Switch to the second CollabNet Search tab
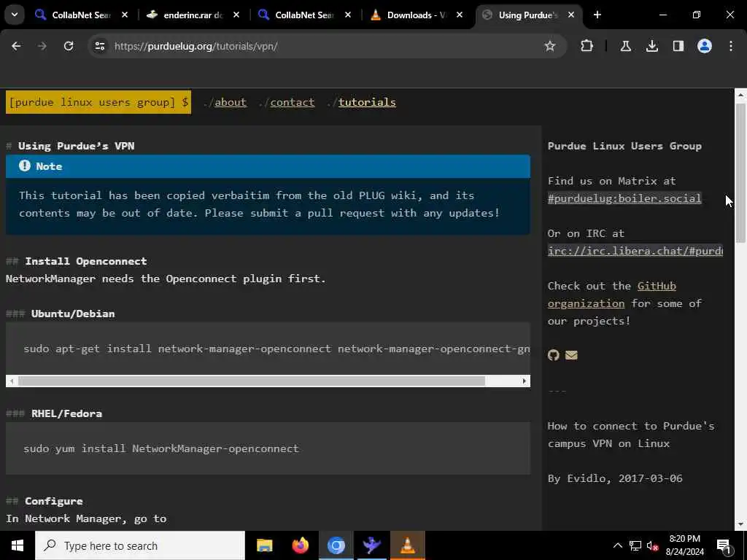The width and height of the screenshot is (747, 560). click(304, 15)
